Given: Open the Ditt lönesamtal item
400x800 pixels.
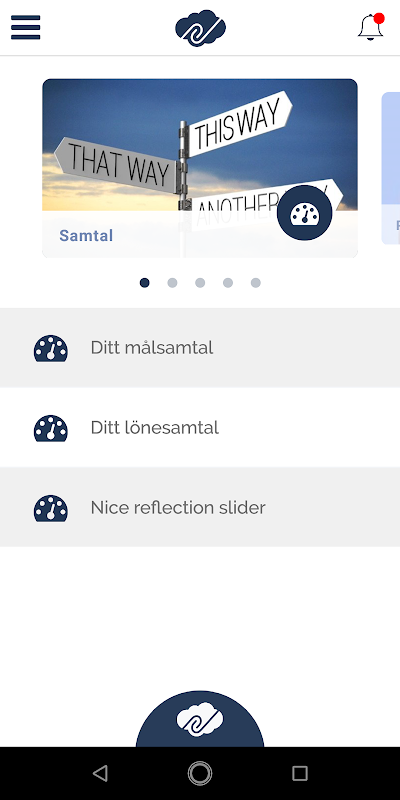Looking at the screenshot, I should 200,428.
